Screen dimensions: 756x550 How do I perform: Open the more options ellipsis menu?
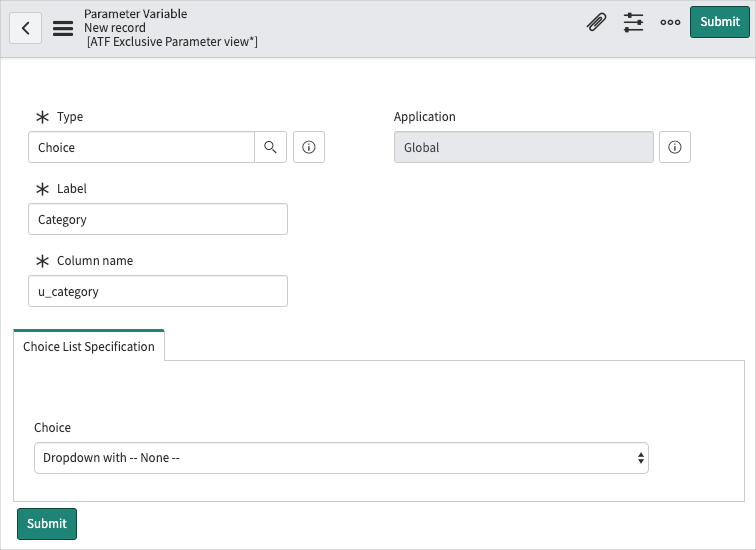click(670, 22)
